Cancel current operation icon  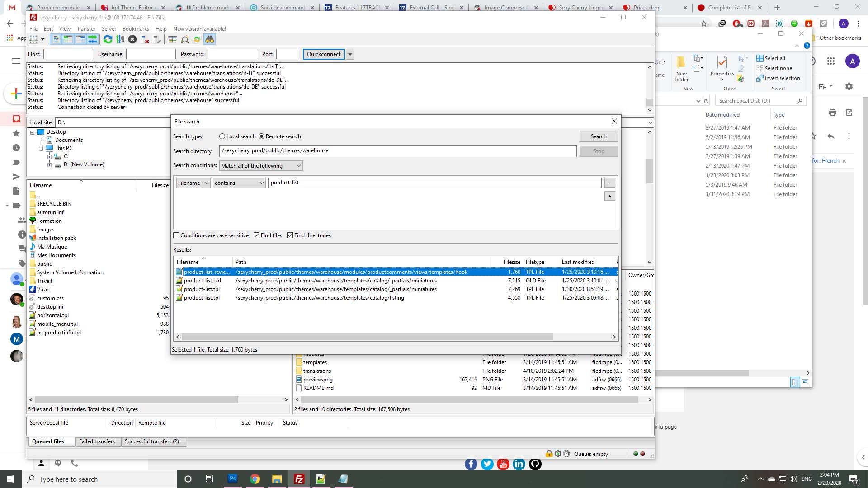132,40
